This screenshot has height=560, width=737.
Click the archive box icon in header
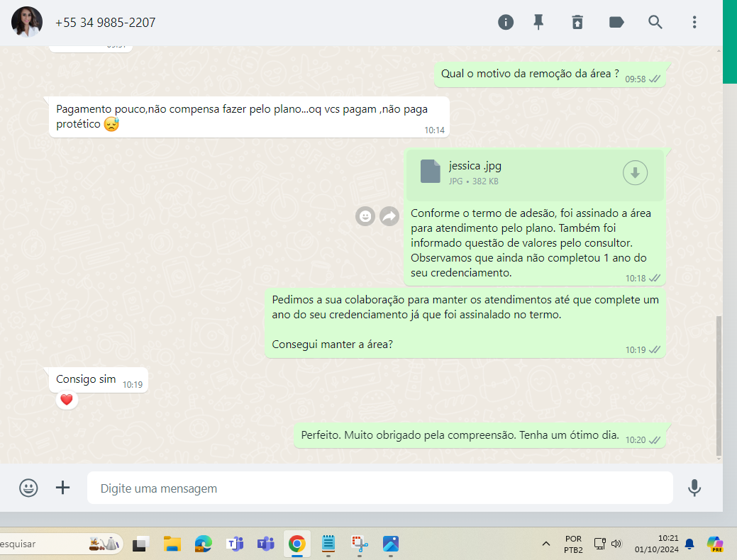tap(577, 22)
